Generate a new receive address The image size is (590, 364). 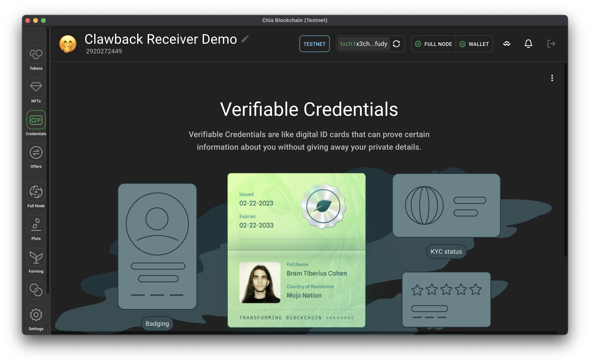click(x=396, y=44)
